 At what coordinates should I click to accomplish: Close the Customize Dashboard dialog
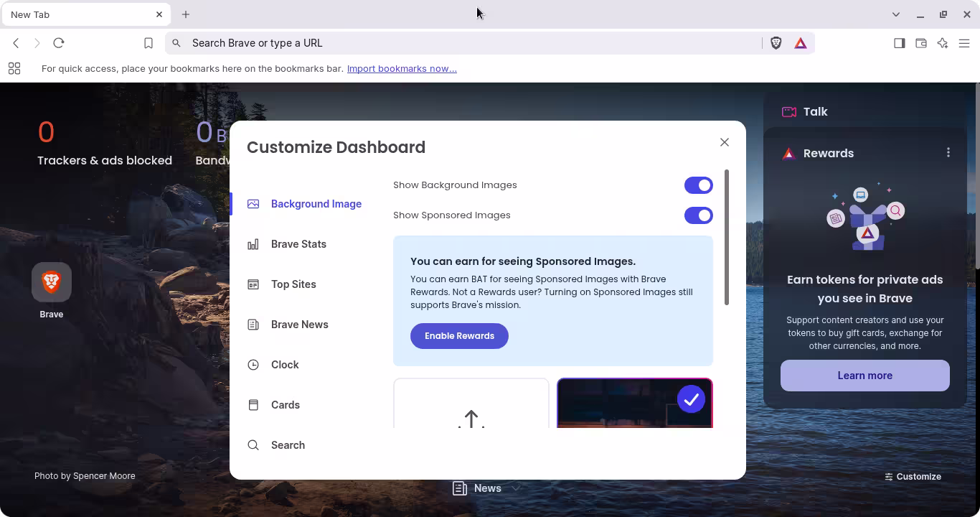(725, 142)
